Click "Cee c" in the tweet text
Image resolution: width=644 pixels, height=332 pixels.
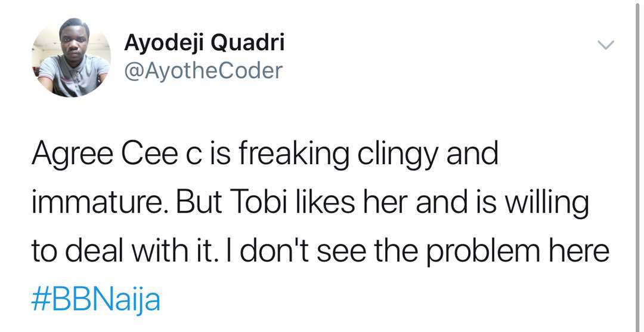coord(155,155)
